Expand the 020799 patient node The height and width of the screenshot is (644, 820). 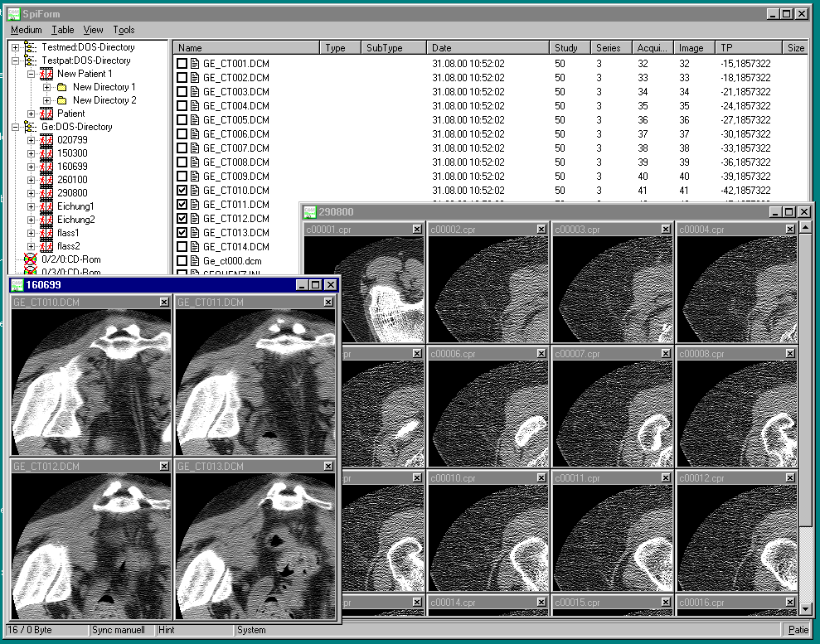click(31, 140)
